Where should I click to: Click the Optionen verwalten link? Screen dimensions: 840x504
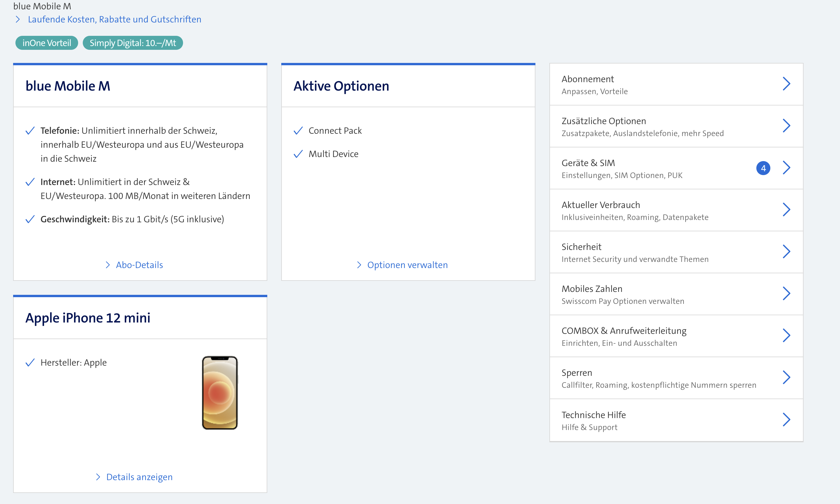click(x=407, y=265)
